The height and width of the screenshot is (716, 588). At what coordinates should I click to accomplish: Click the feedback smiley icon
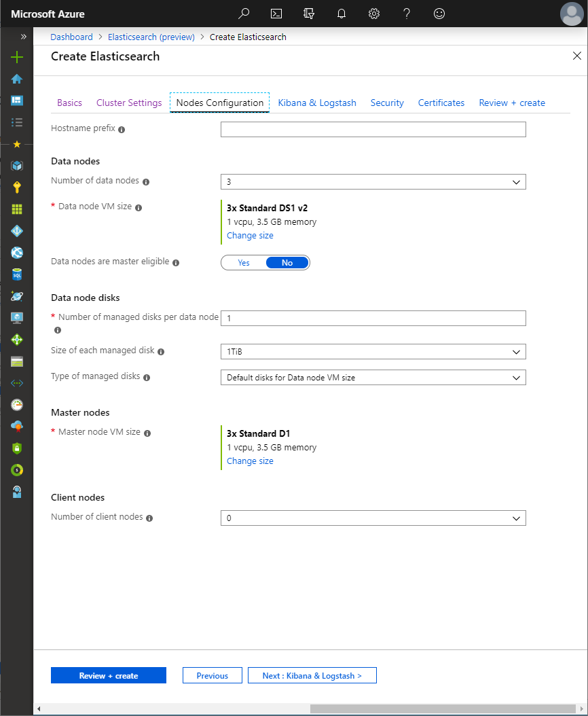click(x=439, y=14)
